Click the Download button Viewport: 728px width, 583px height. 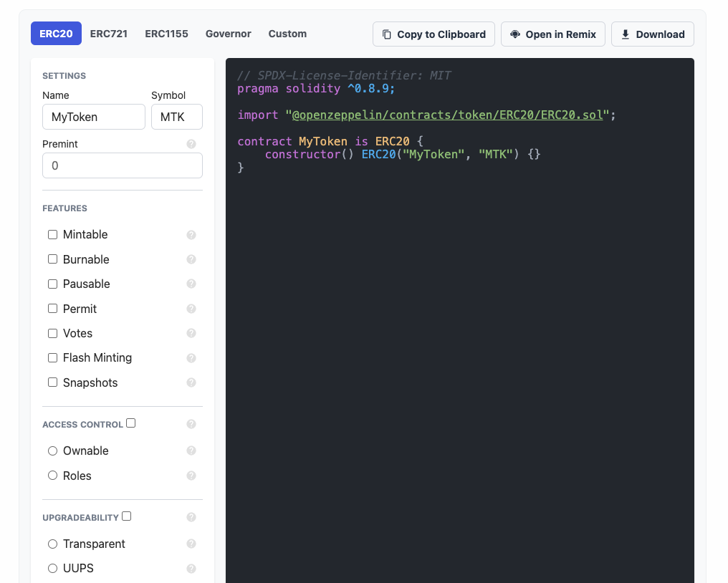653,34
